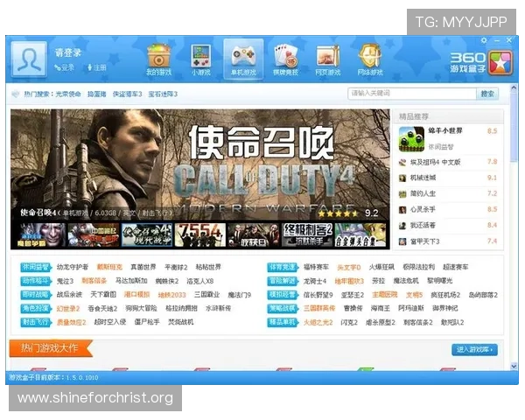
Task: Select the Warcraft face first banner thumbnail
Action: click(41, 235)
